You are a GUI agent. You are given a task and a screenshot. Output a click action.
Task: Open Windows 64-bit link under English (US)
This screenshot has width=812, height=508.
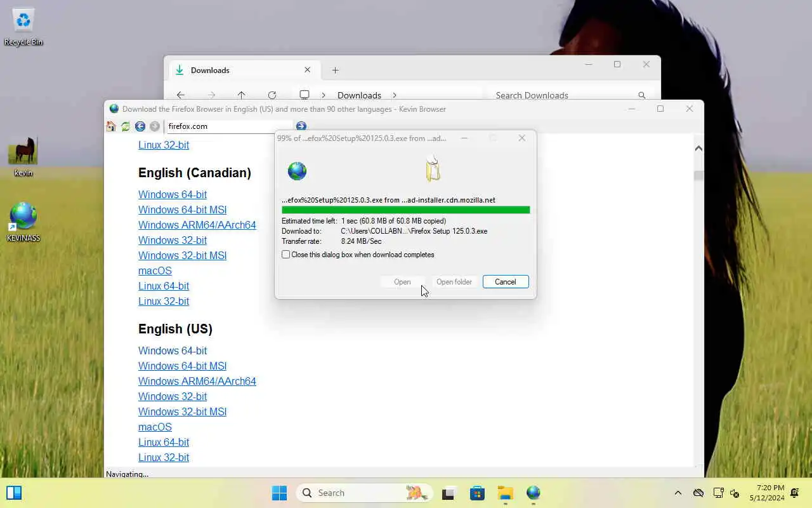[x=173, y=351]
